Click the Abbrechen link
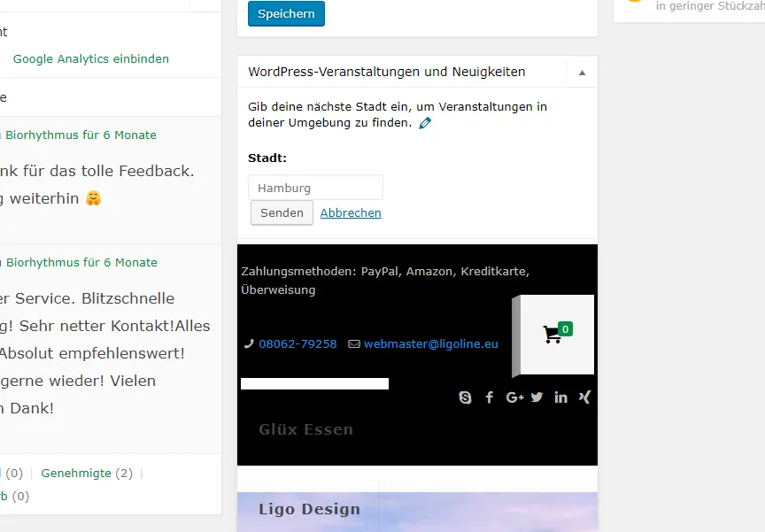The height and width of the screenshot is (532, 765). [x=351, y=213]
